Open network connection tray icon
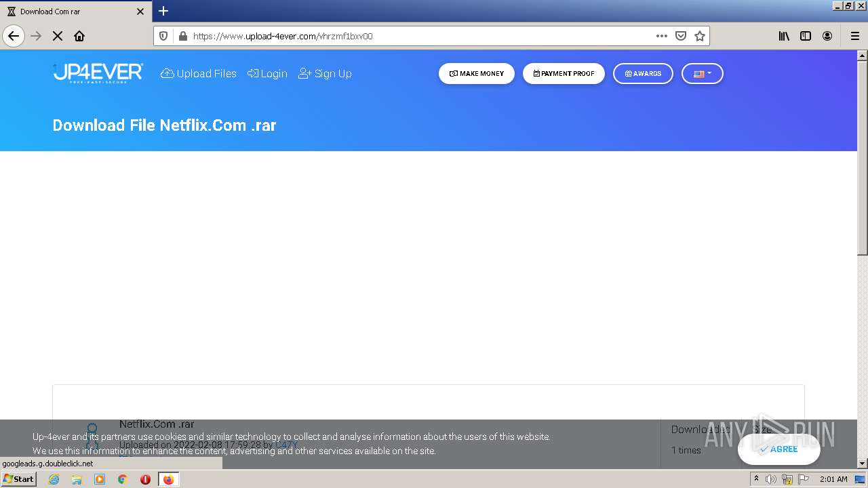Screen dimensions: 868x488 click(x=787, y=479)
